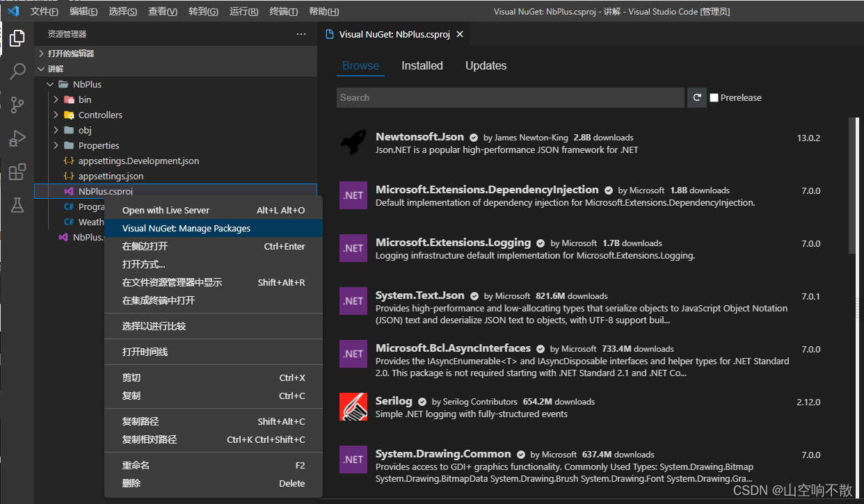Choose 剪切 from context menu
This screenshot has width=864, height=504.
(214, 377)
